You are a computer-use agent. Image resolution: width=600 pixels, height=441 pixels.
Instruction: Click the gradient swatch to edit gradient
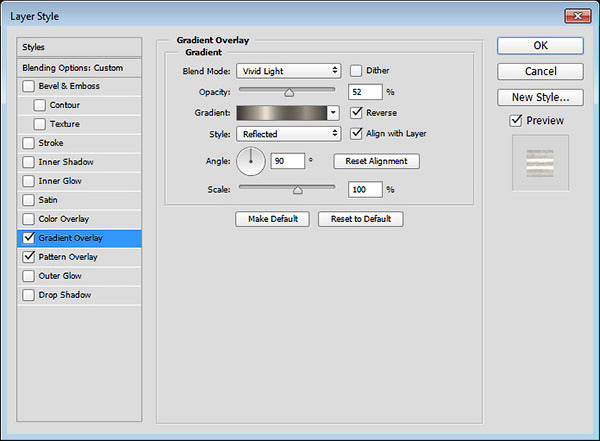pos(282,113)
